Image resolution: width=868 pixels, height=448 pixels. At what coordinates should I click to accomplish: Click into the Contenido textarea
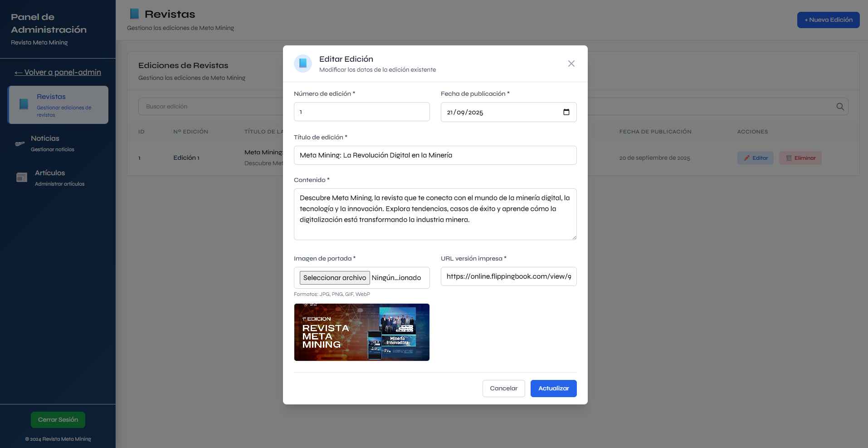[x=435, y=214]
